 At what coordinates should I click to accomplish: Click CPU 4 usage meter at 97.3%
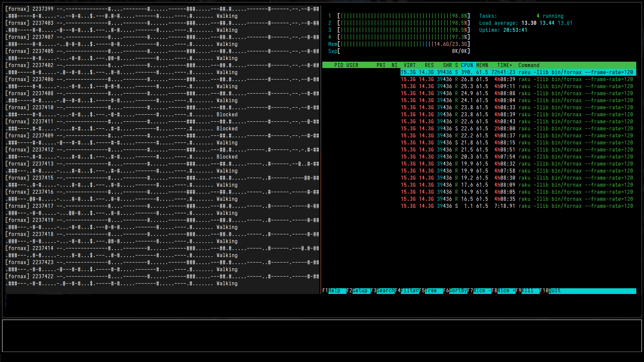tap(399, 37)
